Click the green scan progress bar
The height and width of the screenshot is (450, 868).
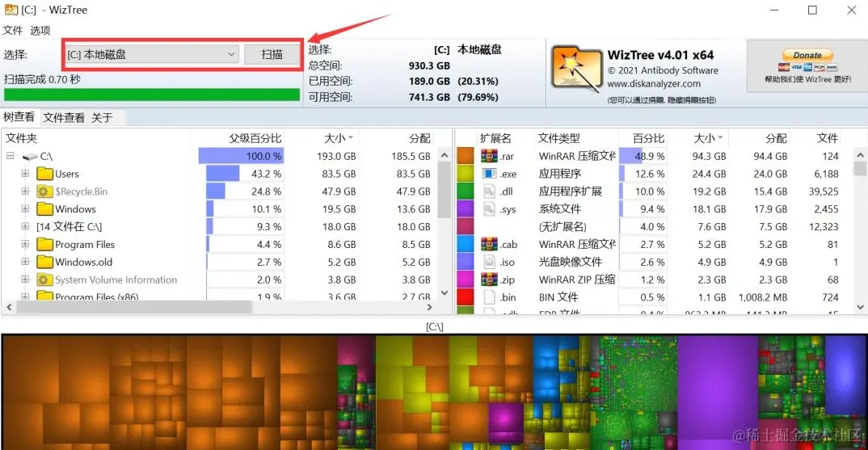click(x=152, y=95)
